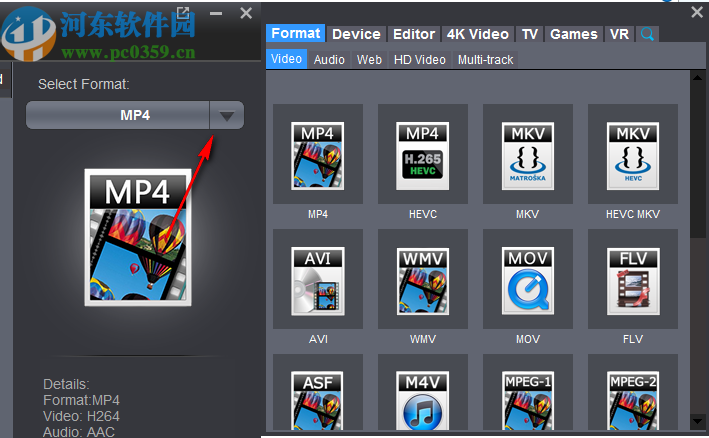Screen dimensions: 709x438
Task: Select the MP4 format icon
Action: (x=317, y=155)
